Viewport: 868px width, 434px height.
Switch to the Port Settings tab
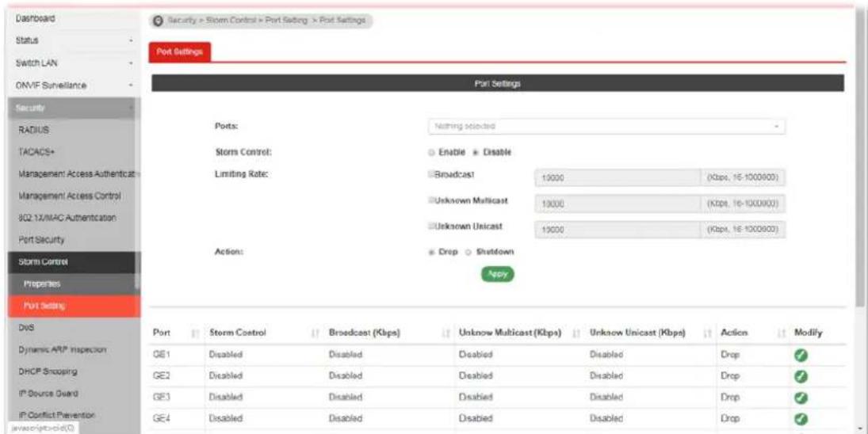(179, 52)
